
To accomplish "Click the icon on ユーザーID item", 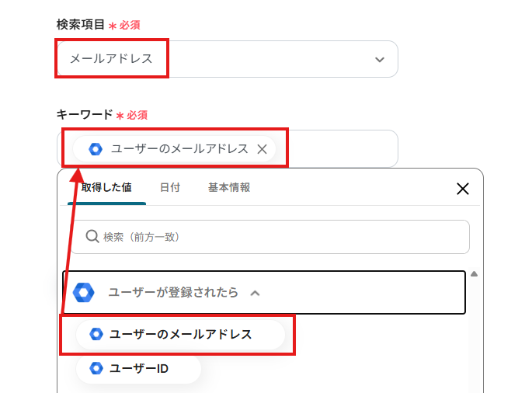I will pyautogui.click(x=96, y=368).
